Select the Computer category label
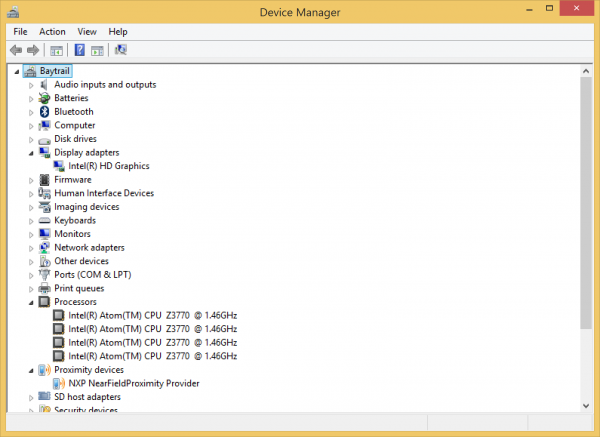Image resolution: width=600 pixels, height=437 pixels. 75,126
